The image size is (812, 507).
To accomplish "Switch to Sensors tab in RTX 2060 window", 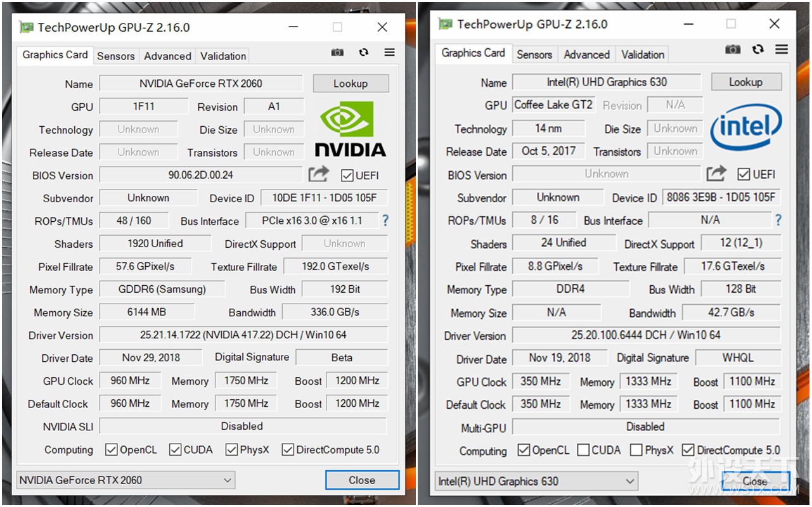I will click(116, 56).
